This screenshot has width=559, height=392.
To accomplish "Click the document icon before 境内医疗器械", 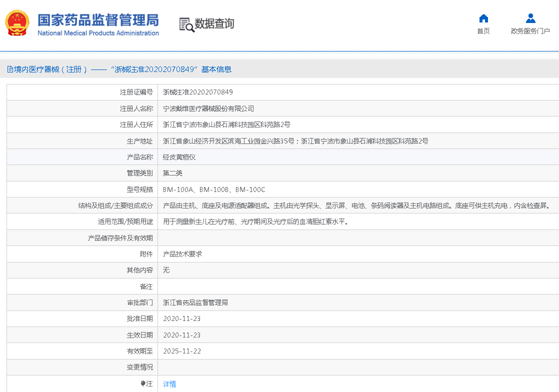I will tap(10, 69).
